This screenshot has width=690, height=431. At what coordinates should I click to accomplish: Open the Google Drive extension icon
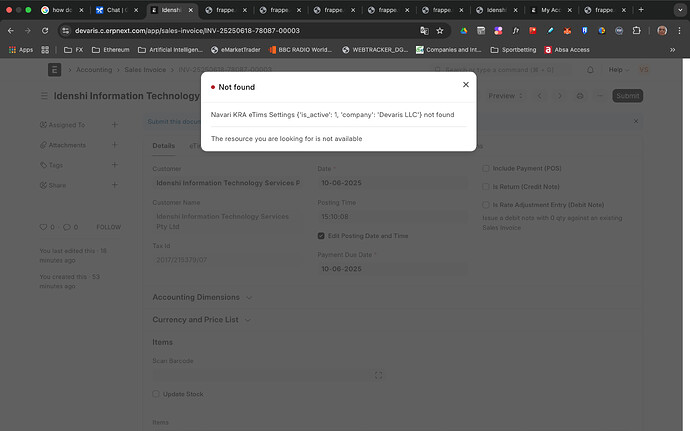pos(464,30)
